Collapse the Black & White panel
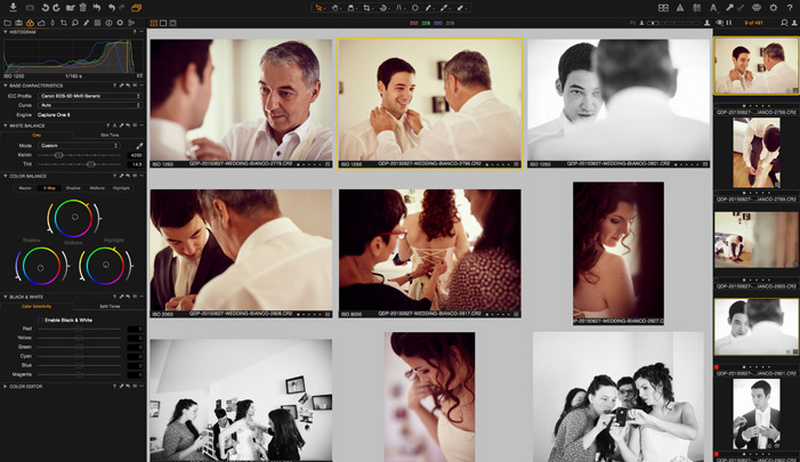The width and height of the screenshot is (800, 462). point(5,297)
